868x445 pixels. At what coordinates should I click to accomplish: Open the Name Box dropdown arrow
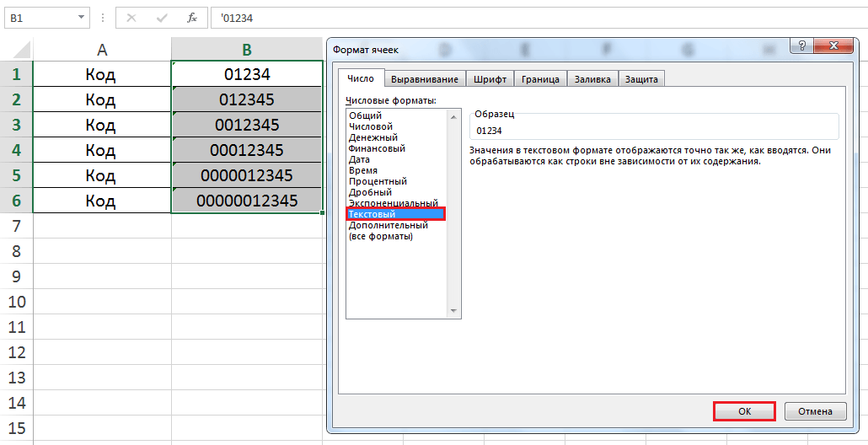(81, 17)
